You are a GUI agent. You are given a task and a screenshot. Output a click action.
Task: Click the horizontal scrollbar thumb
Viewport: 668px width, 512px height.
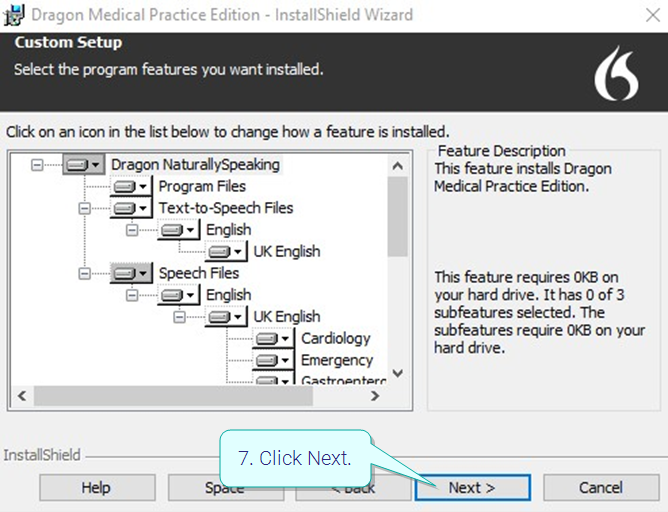click(173, 396)
